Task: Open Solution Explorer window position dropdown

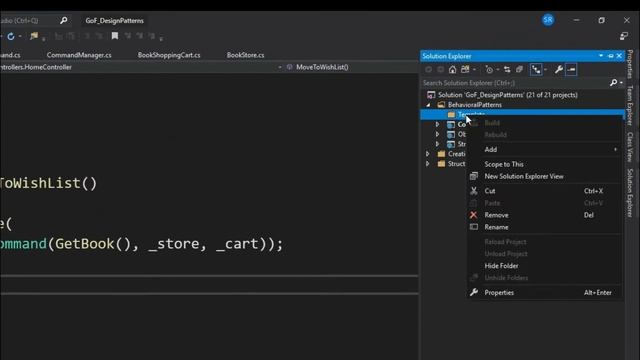Action: 601,56
